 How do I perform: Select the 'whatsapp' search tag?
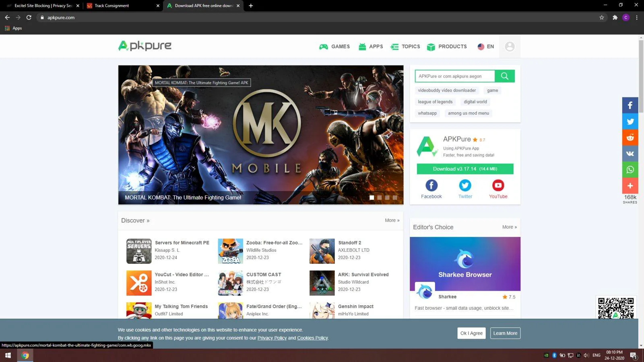click(x=427, y=113)
